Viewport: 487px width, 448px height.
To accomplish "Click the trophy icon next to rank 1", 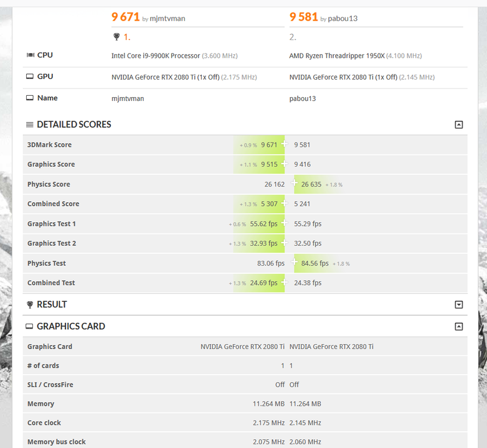I will pyautogui.click(x=116, y=37).
